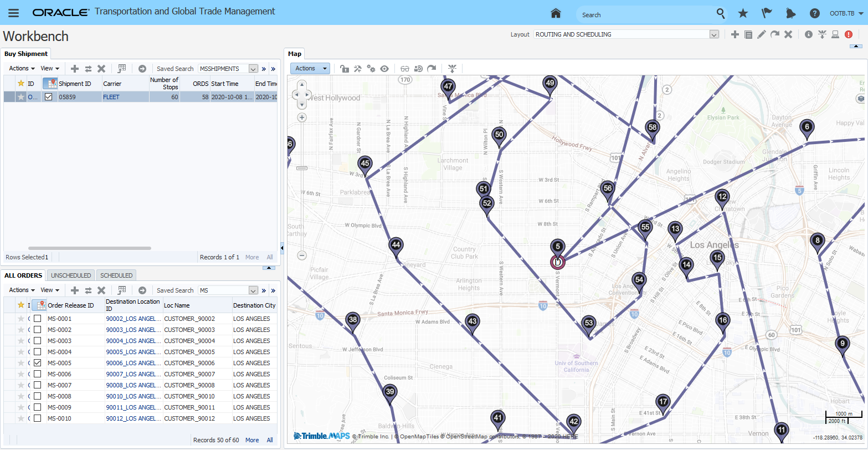Click the eye icon in map toolbar
Viewport: 868px width, 450px height.
pos(384,69)
